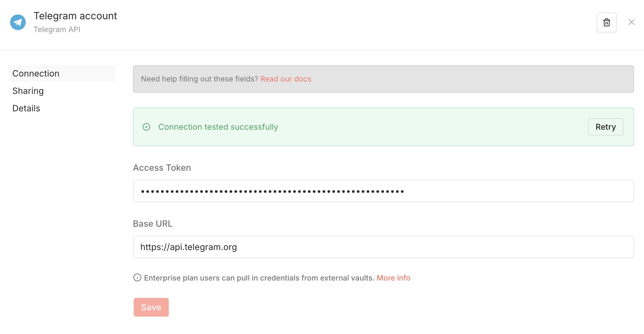The width and height of the screenshot is (644, 334).
Task: Open the Read our docs link
Action: pos(286,79)
